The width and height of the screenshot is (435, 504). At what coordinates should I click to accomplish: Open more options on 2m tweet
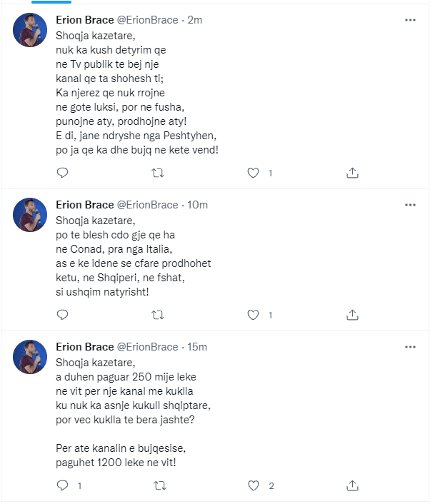[x=410, y=20]
